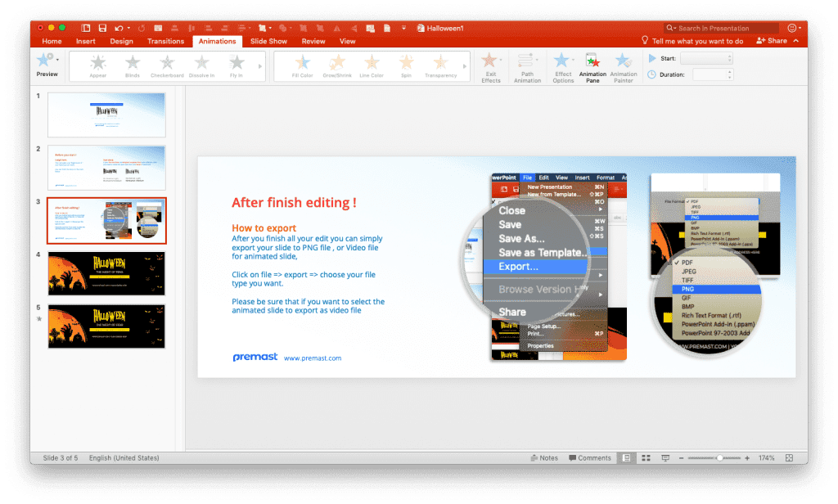
Task: Switch to the Slide Show tab
Action: click(268, 41)
